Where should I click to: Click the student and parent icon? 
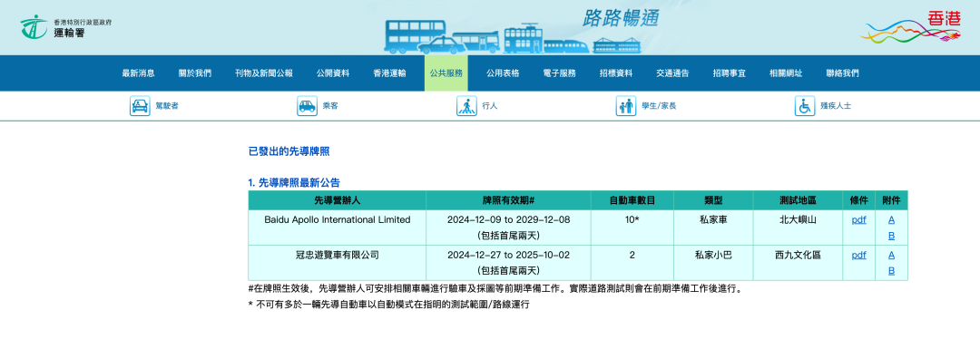click(x=625, y=106)
